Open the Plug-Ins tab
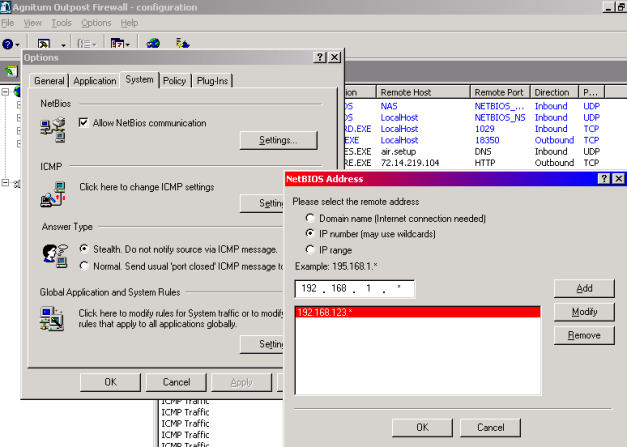 [x=212, y=80]
